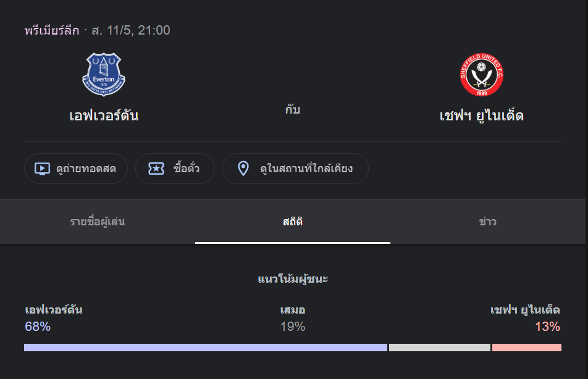Click the 68% Everton win percentage
Image resolution: width=588 pixels, height=379 pixels.
click(x=38, y=327)
